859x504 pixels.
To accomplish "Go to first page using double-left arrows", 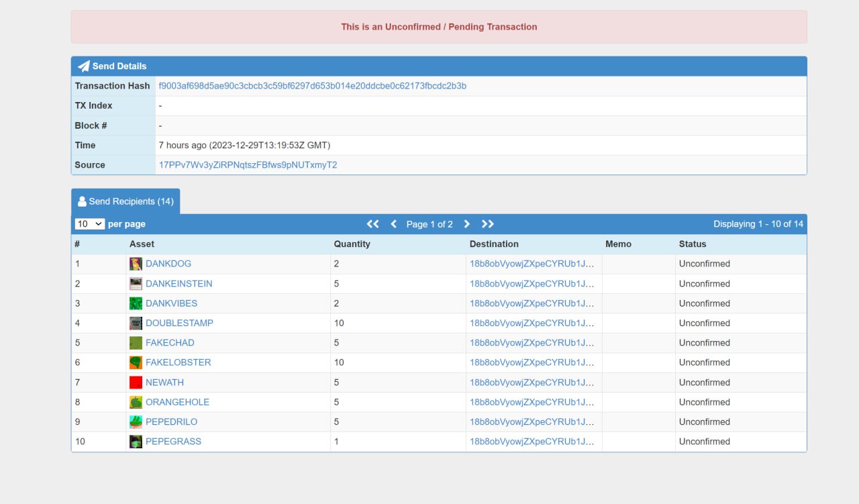I will tap(373, 224).
